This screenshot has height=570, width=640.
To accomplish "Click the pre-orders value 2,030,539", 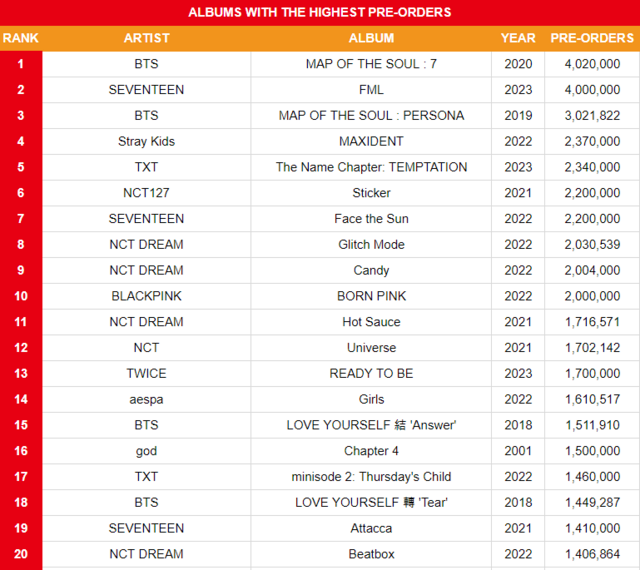I will (x=592, y=244).
